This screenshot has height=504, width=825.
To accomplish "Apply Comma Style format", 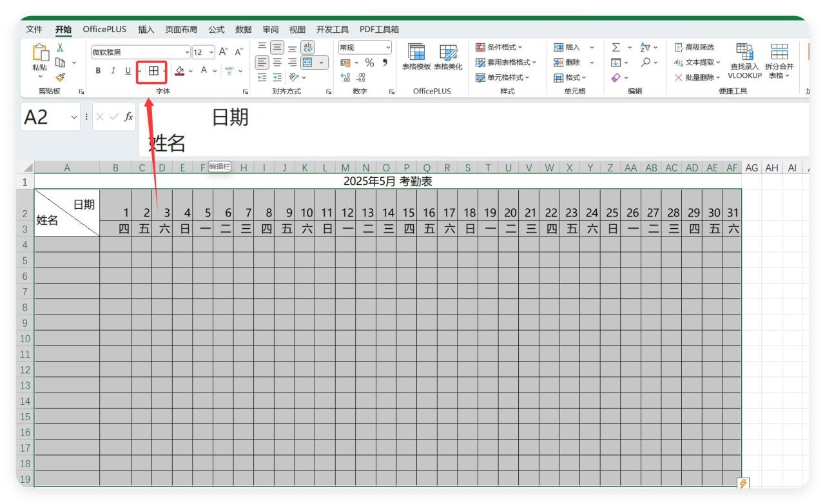I will [x=384, y=63].
